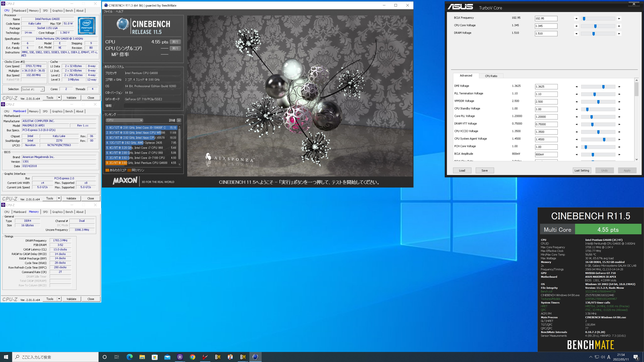Switch to CPU-Z purple chip taskbar icon
Viewport: 644px width, 362px height.
[x=180, y=357]
